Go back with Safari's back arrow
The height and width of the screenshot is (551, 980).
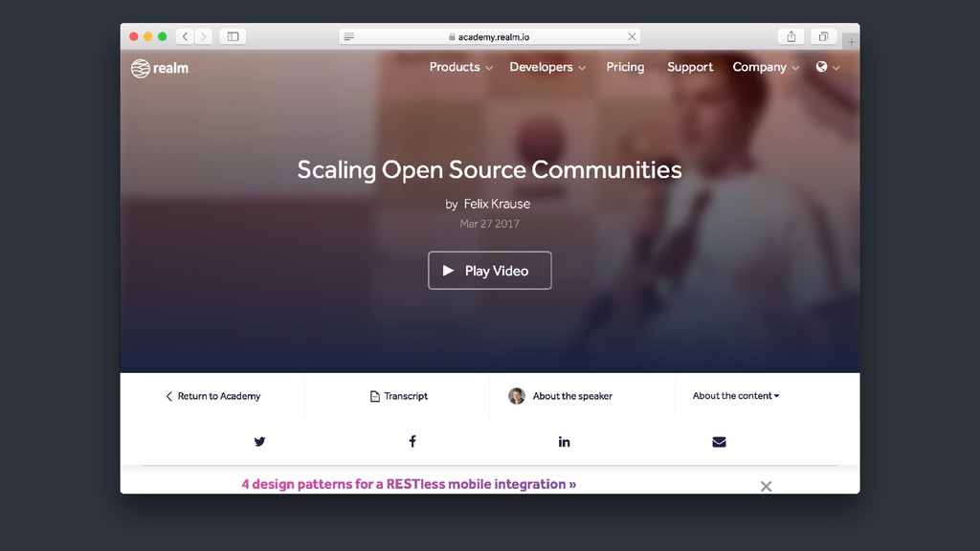(185, 37)
